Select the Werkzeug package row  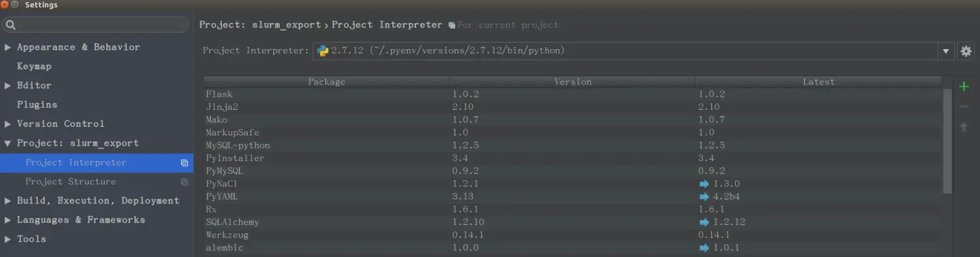point(573,235)
